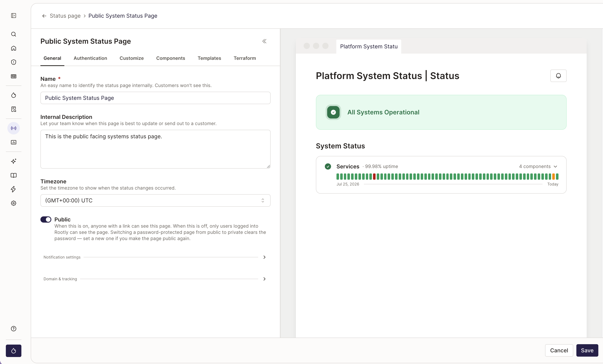The image size is (603, 364).
Task: Click the subscribe bell icon in preview
Action: [558, 76]
